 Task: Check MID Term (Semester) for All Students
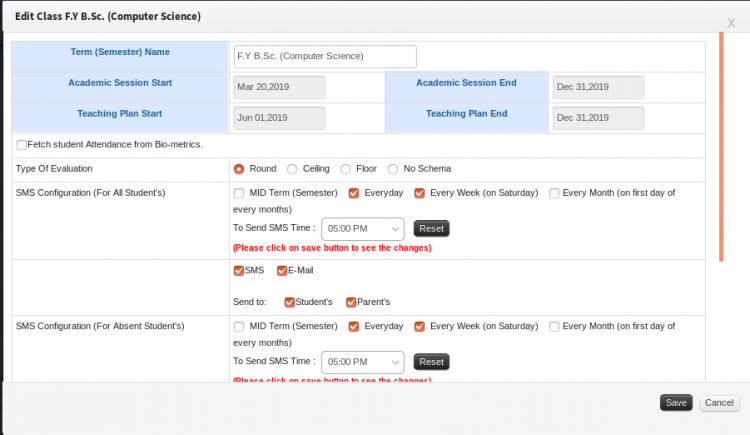[239, 193]
